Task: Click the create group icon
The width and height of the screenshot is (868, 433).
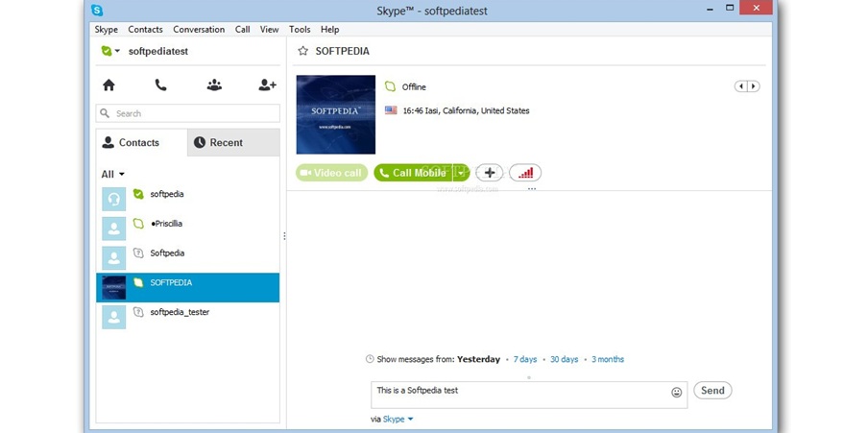Action: pyautogui.click(x=214, y=85)
